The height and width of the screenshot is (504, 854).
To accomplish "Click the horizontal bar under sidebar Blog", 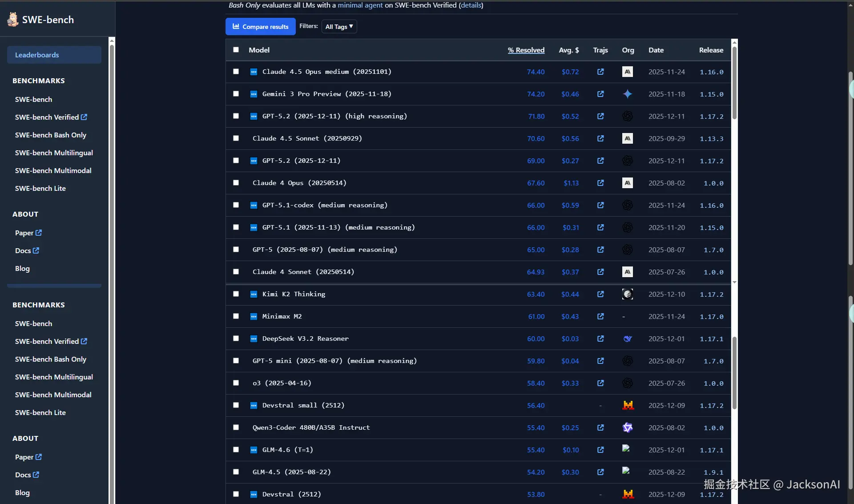I will 54,286.
